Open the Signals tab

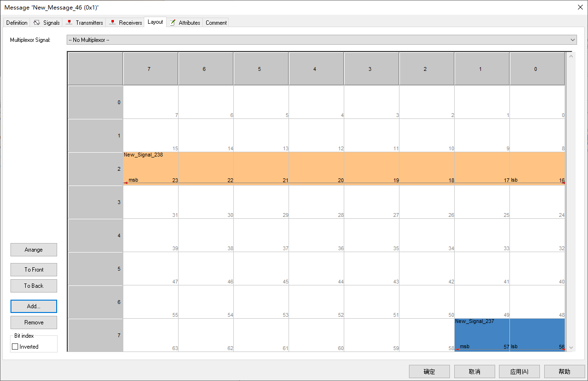coord(47,23)
